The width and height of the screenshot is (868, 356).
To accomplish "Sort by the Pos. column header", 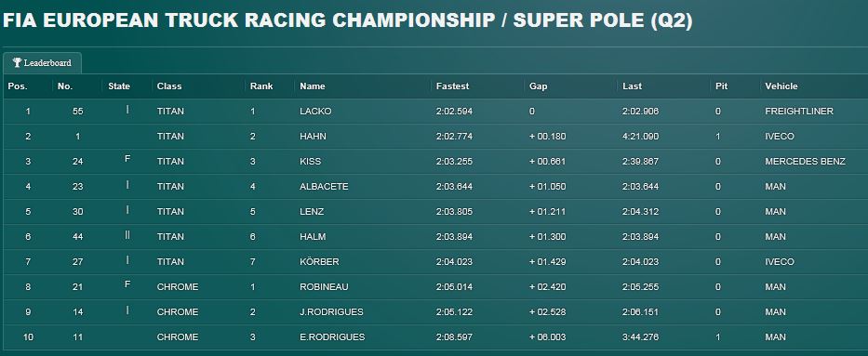I will click(18, 86).
